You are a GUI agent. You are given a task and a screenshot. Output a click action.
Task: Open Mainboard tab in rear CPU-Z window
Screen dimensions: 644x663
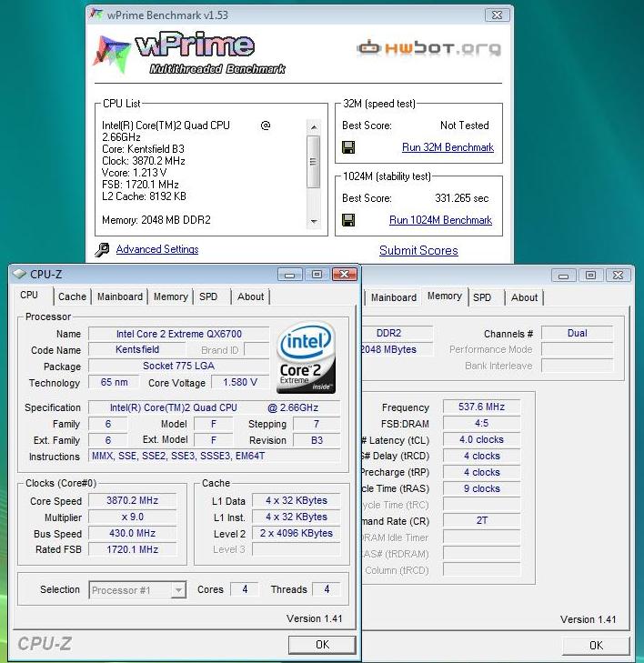pyautogui.click(x=393, y=297)
